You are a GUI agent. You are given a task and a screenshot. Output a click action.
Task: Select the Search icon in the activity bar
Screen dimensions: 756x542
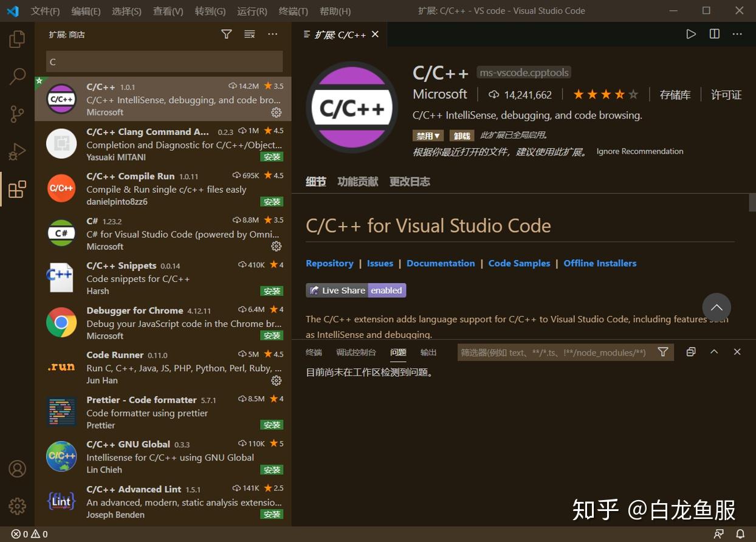[x=17, y=76]
